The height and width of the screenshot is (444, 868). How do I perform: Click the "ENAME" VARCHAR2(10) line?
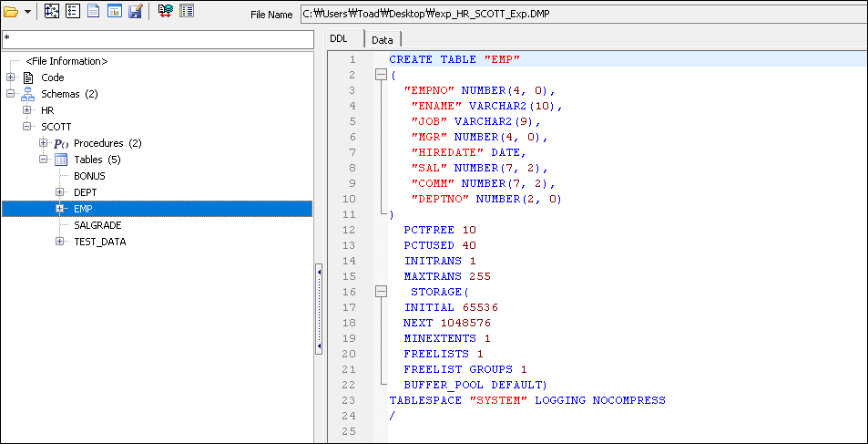click(486, 106)
